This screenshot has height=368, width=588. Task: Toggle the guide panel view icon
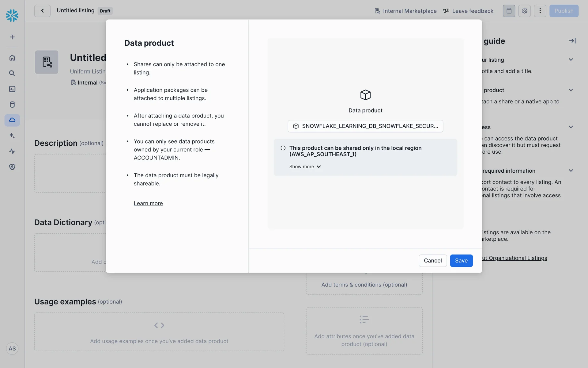tap(509, 11)
